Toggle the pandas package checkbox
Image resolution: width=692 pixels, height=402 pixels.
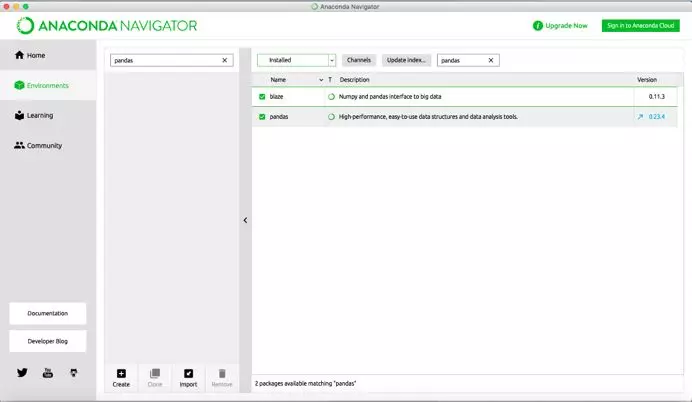tap(262, 116)
